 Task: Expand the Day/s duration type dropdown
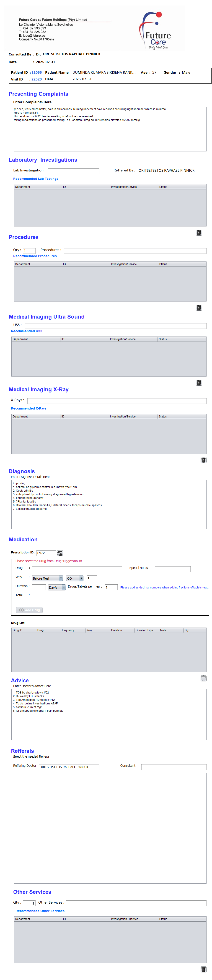coord(57,587)
